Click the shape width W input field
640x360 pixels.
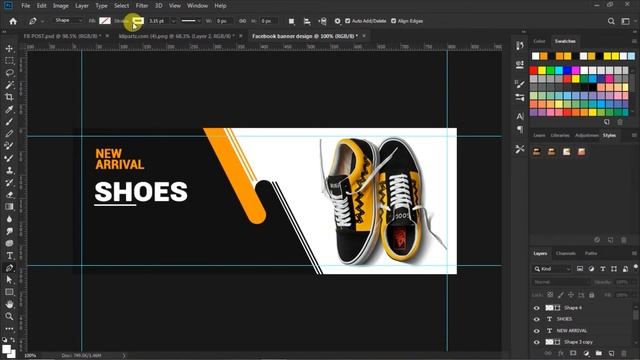(x=224, y=21)
